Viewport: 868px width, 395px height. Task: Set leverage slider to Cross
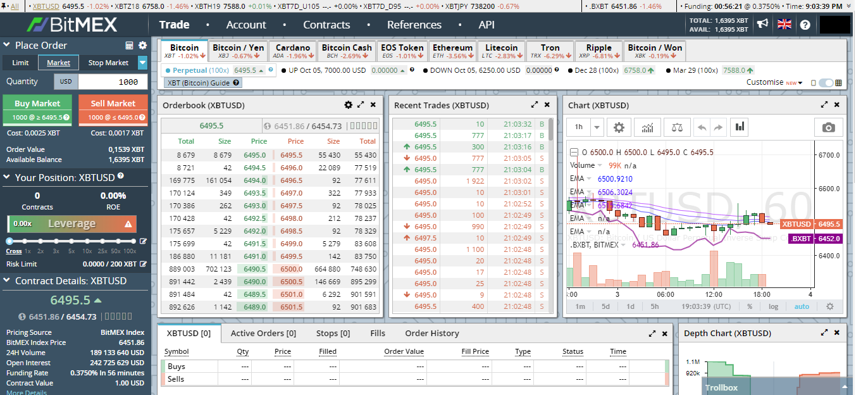tap(9, 241)
